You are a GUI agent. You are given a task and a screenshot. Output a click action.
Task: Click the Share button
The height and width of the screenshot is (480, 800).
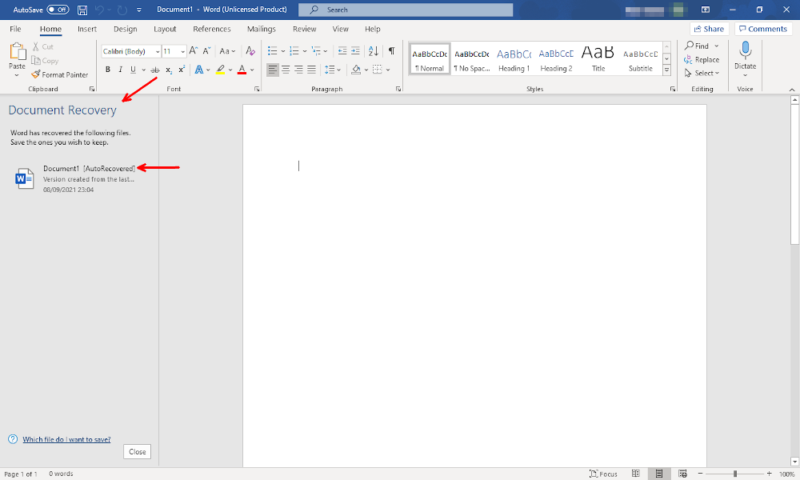tap(709, 29)
